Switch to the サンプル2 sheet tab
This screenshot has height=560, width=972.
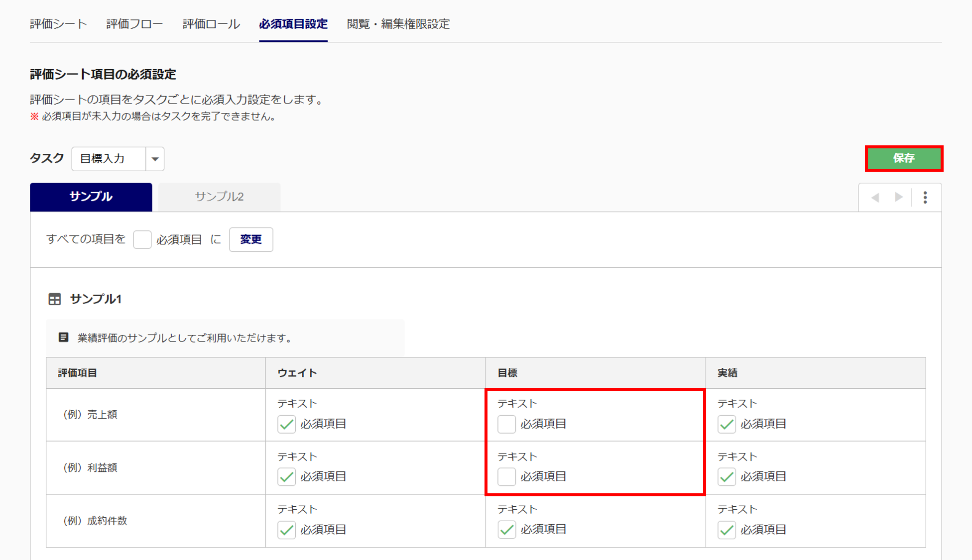219,197
